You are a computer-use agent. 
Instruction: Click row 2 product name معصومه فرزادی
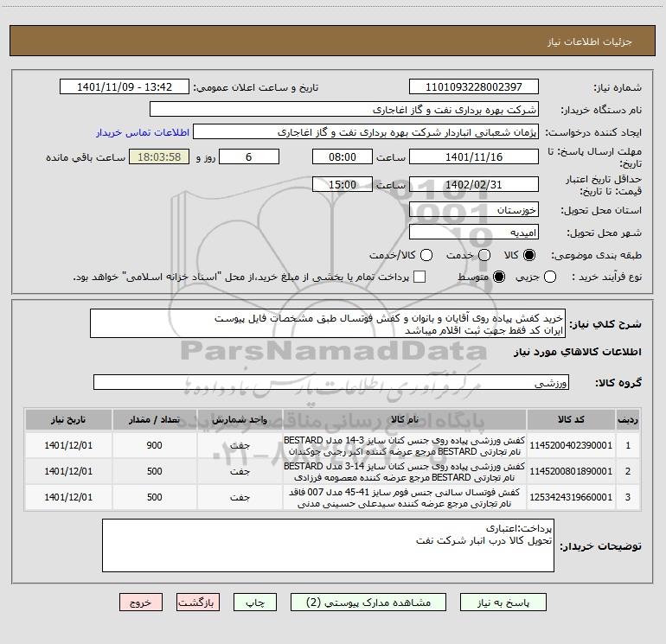[405, 471]
